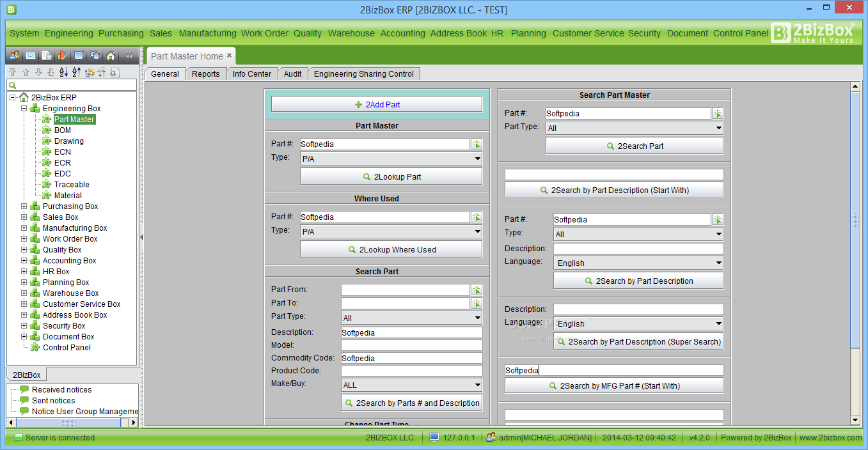Image resolution: width=868 pixels, height=450 pixels.
Task: Sort tree A to Z ascending
Action: (x=64, y=72)
